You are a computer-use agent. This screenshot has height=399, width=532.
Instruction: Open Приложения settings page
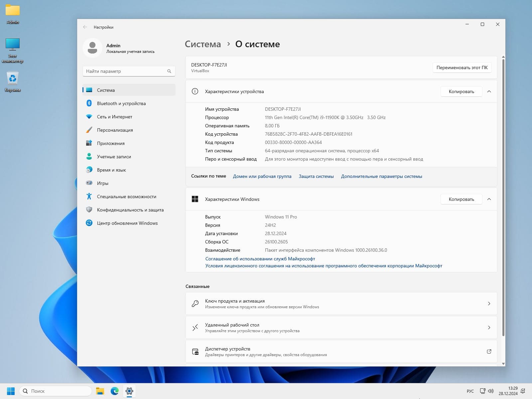click(129, 143)
